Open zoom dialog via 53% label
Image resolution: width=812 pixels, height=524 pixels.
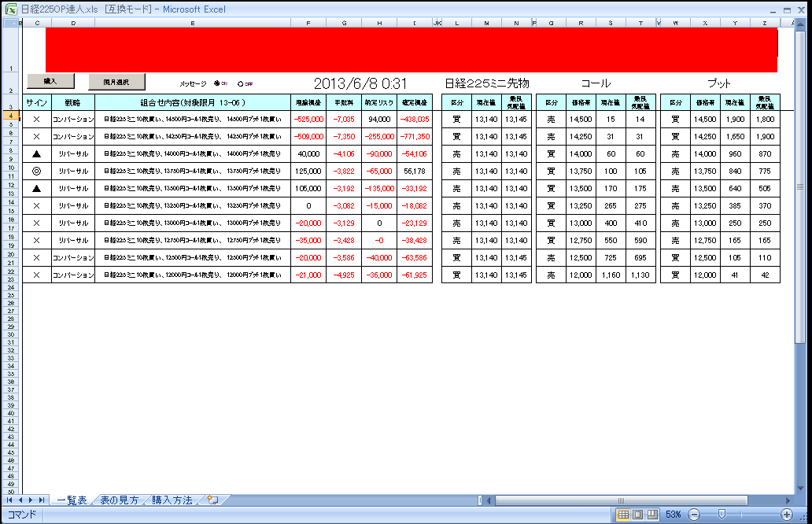pyautogui.click(x=674, y=515)
